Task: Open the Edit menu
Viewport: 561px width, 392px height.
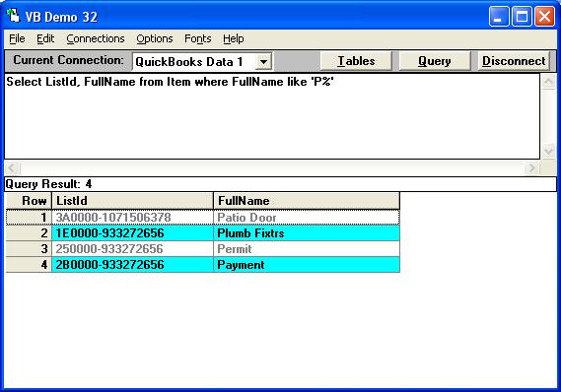Action: [45, 38]
